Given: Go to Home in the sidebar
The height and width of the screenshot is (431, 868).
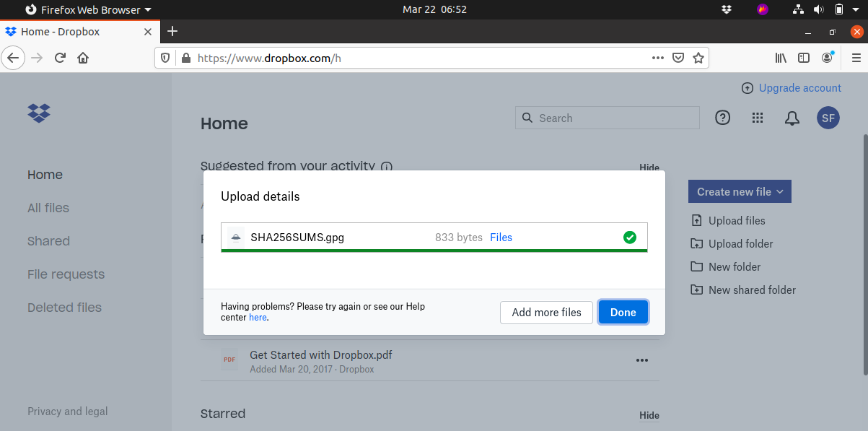Looking at the screenshot, I should (45, 175).
